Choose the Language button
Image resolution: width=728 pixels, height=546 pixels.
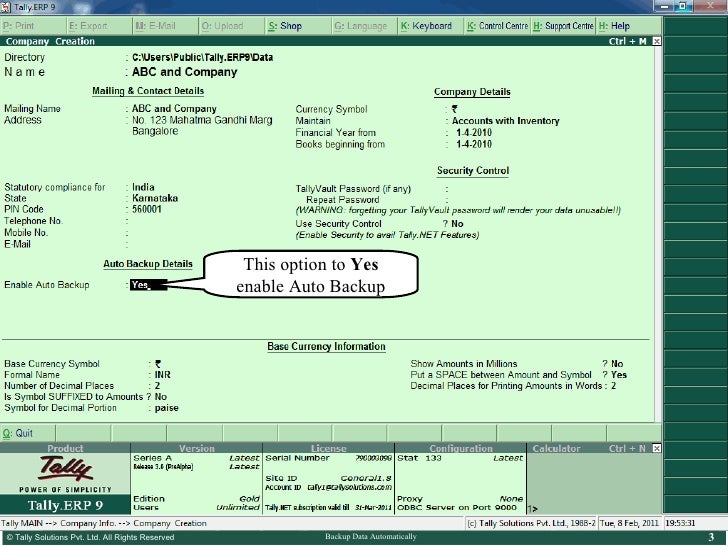click(x=364, y=26)
